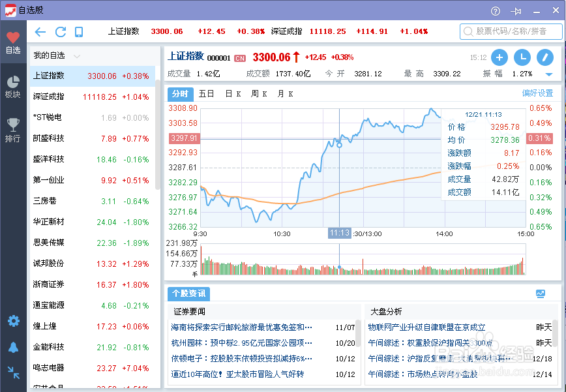
Task: Click the watchlist vertical scrollbar
Action: pyautogui.click(x=158, y=130)
